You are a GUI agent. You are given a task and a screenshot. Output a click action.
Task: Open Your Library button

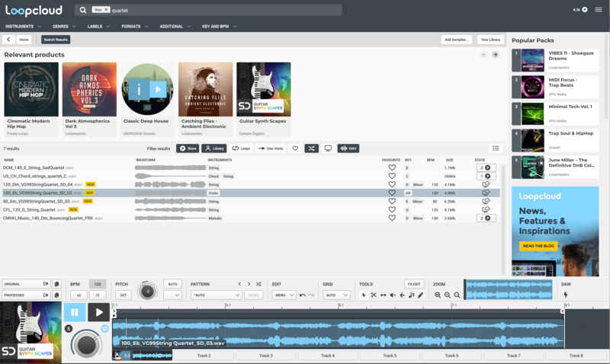pyautogui.click(x=490, y=40)
